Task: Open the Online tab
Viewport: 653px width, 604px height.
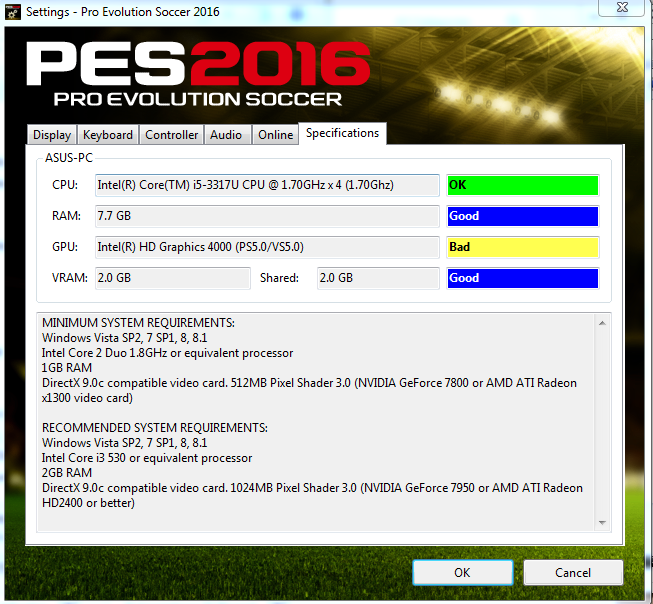Action: coord(275,135)
